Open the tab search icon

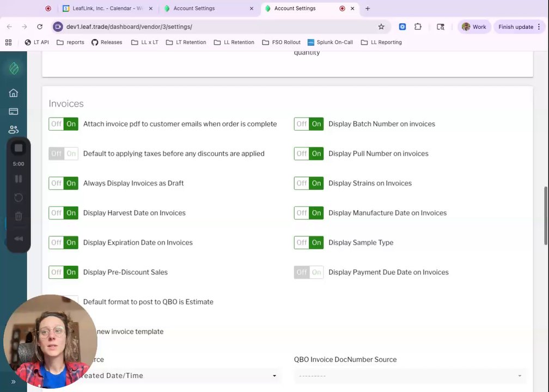click(441, 27)
